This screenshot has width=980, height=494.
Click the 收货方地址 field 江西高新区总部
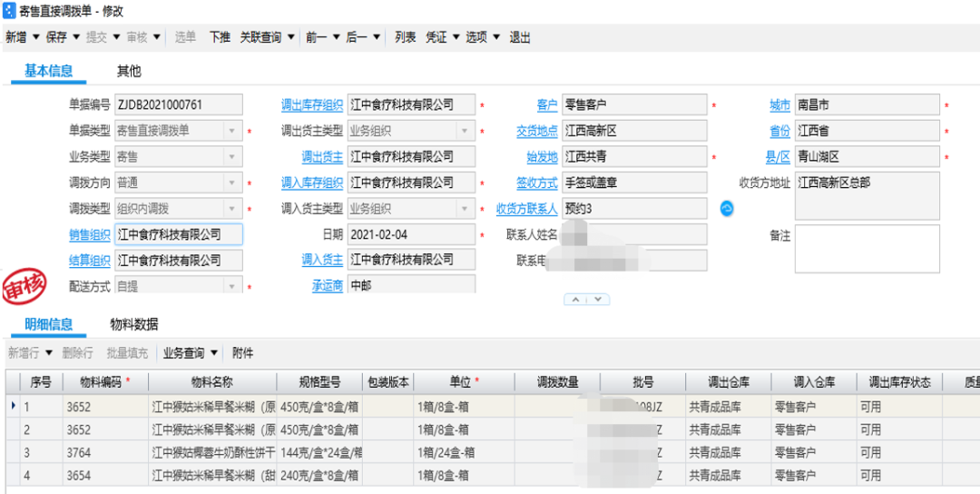click(x=867, y=196)
